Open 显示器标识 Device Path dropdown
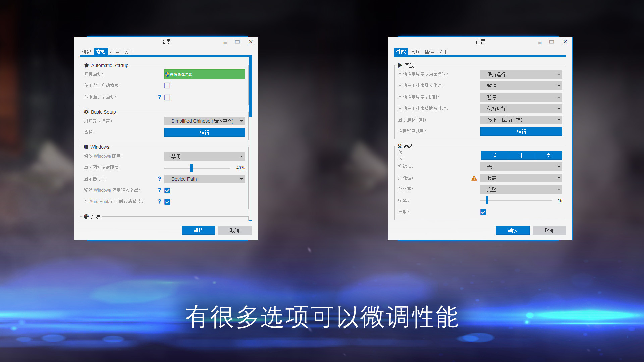The image size is (644, 362). coord(204,179)
